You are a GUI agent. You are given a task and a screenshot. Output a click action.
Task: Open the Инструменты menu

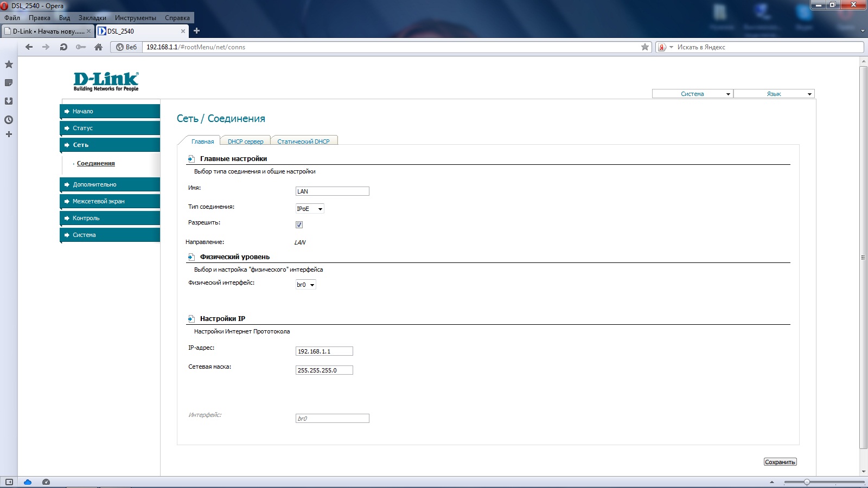pos(135,18)
